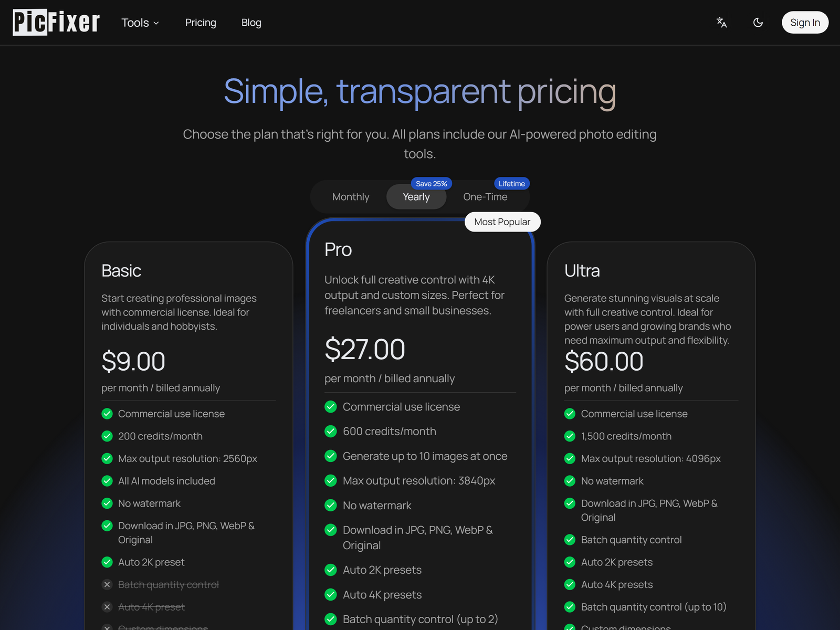Image resolution: width=840 pixels, height=630 pixels.
Task: Click '1,500 credits/month' text
Action: [626, 436]
